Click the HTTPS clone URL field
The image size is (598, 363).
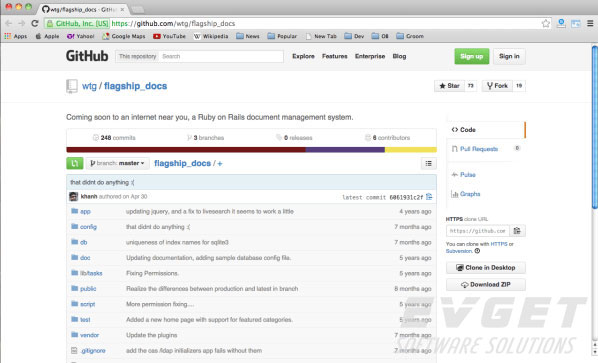click(477, 231)
